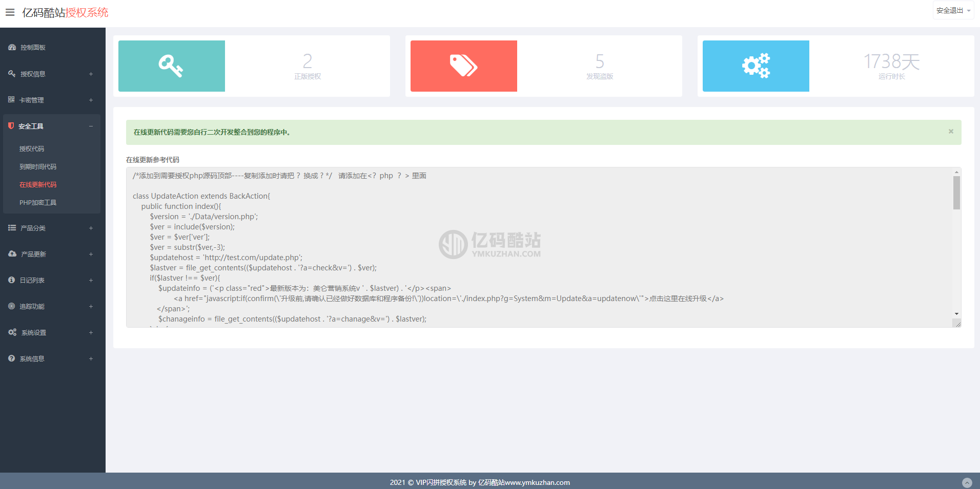Click the 产品分类 menu label
Viewport: 980px width, 489px height.
click(x=33, y=228)
